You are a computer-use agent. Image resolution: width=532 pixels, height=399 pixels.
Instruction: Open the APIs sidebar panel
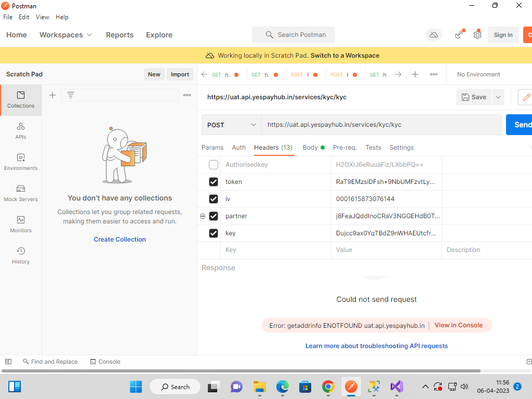pos(21,131)
